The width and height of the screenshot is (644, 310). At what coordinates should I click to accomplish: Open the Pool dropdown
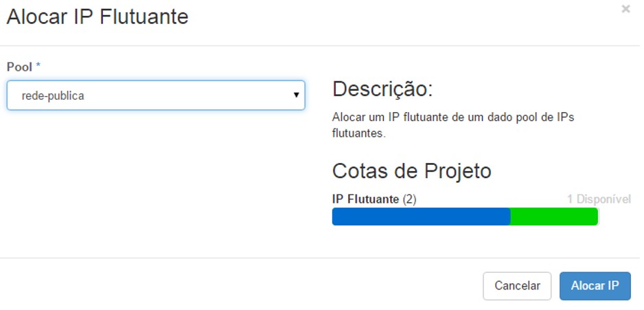(x=156, y=96)
